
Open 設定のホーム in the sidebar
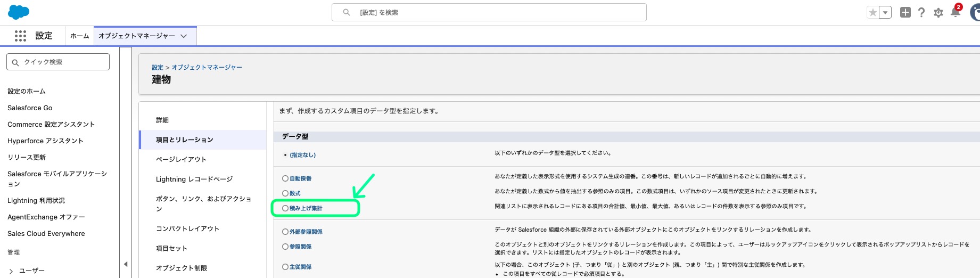[x=27, y=91]
